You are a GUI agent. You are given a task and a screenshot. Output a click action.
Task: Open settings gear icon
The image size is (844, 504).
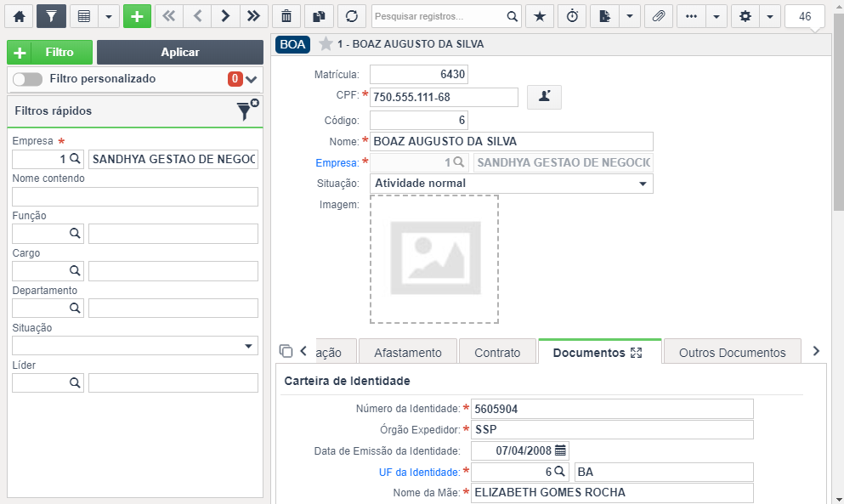pos(745,16)
